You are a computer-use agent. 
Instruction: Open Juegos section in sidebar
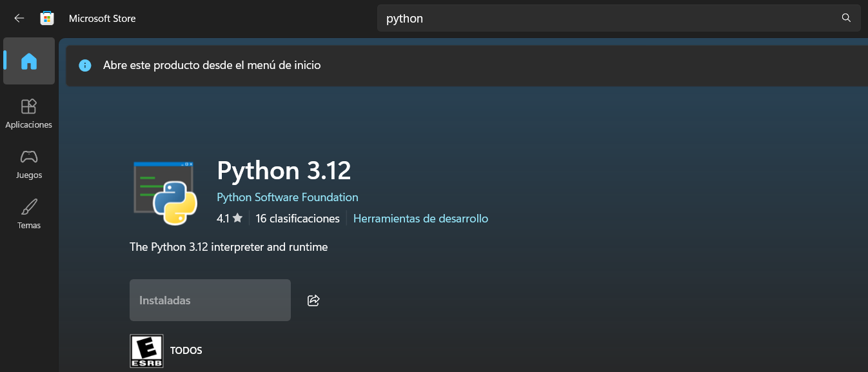29,164
